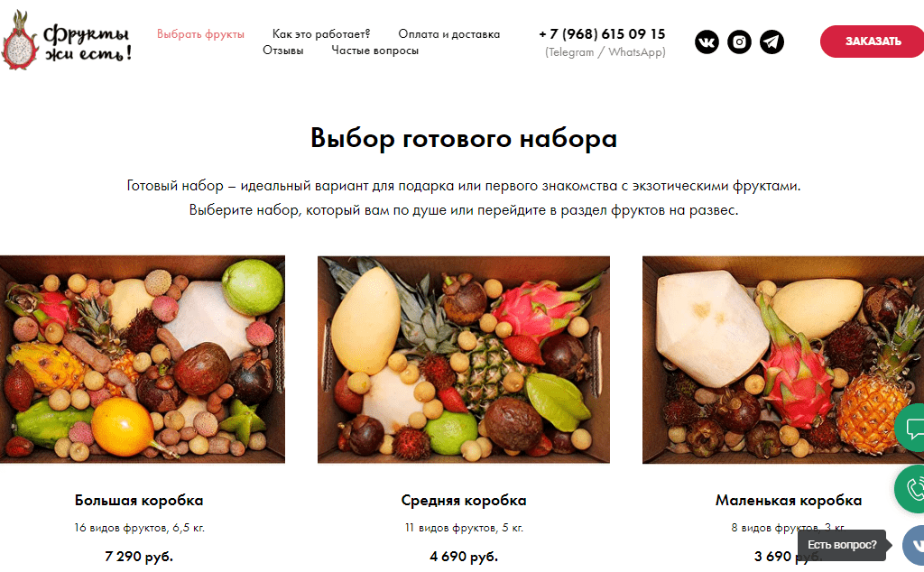Screen dimensions: 924x572
Task: Click the red ЗАКАЗАТЬ button
Action: click(x=873, y=42)
